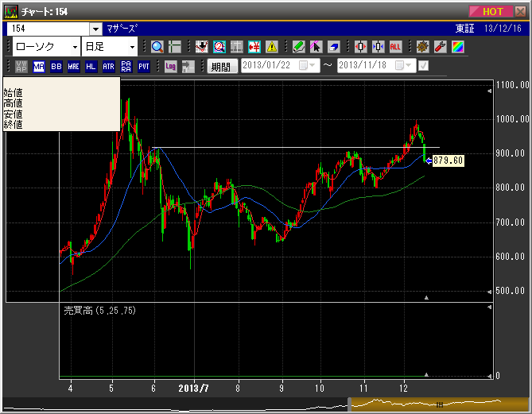This screenshot has height=414, width=532.
Task: Tick the checkbox beside the end date
Action: click(x=423, y=66)
